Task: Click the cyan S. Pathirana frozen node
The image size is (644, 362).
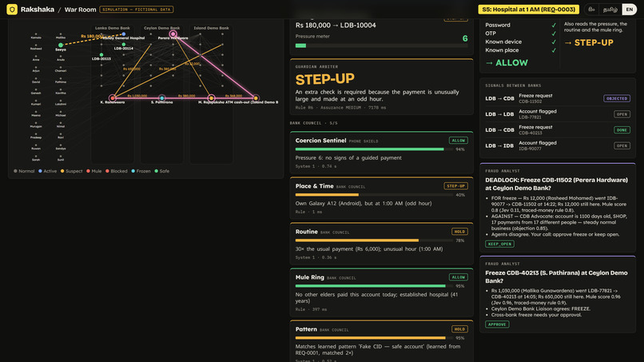Action: pyautogui.click(x=162, y=97)
